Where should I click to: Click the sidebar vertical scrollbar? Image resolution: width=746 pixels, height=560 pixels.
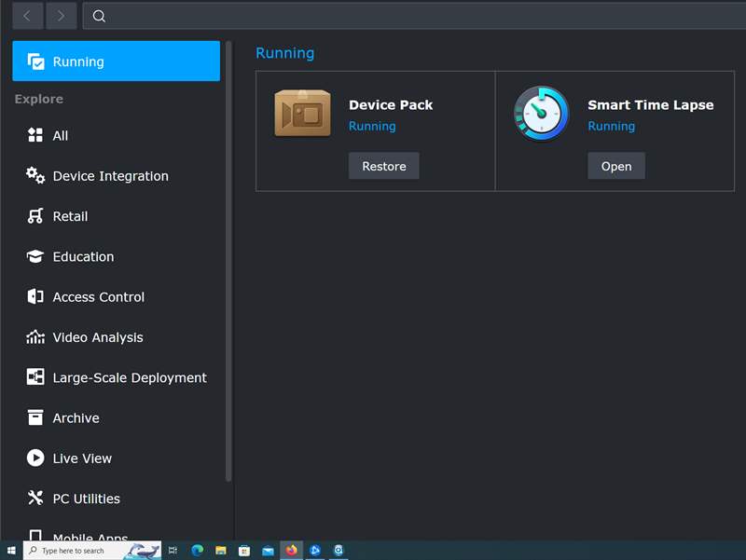[x=228, y=262]
